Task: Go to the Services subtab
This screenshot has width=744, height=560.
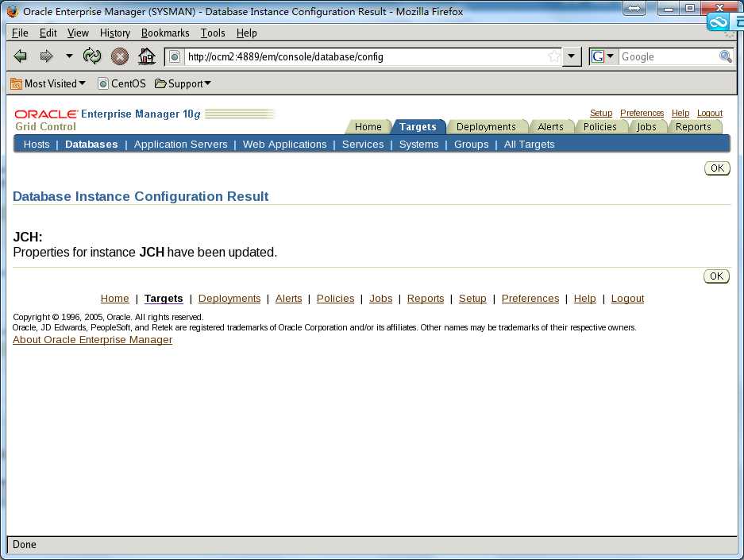Action: pos(363,145)
